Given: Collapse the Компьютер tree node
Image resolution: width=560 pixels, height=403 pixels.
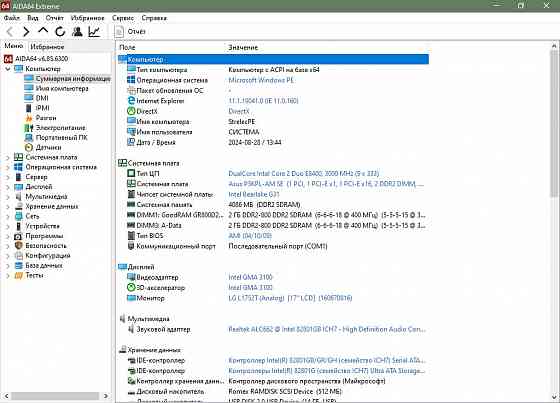Looking at the screenshot, I should 8,69.
